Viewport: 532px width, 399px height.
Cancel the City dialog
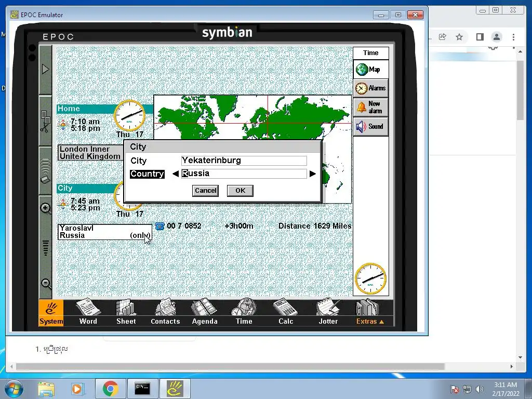coord(205,191)
